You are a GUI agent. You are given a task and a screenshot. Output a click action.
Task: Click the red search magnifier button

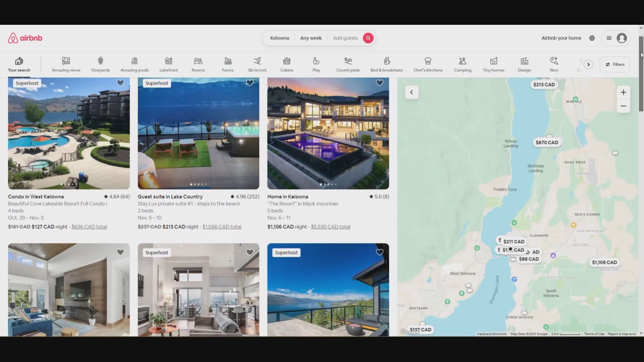[368, 38]
